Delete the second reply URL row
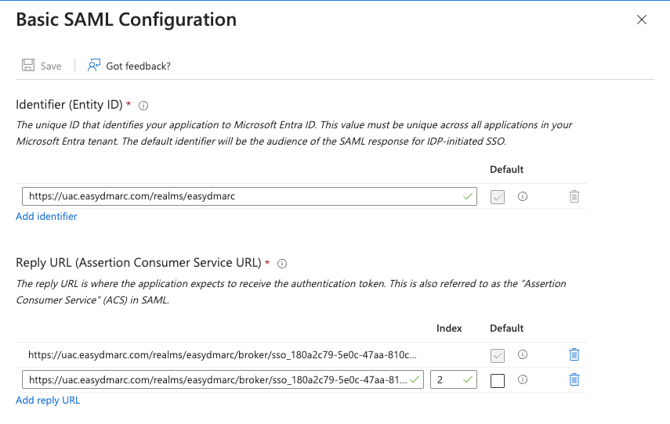Image resolution: width=670 pixels, height=424 pixels. 574,380
